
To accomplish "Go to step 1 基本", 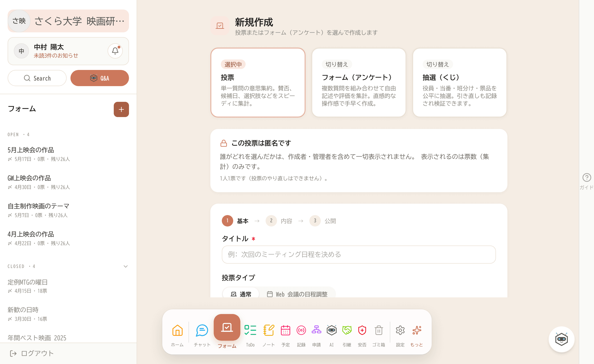I will [235, 221].
